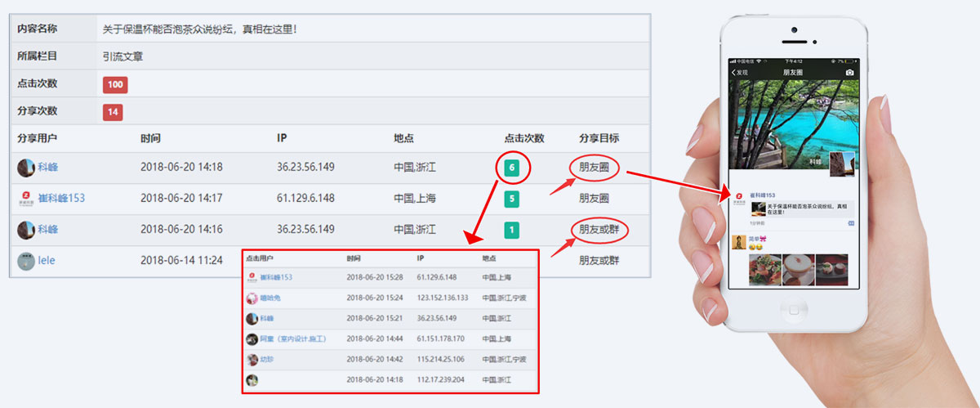The height and width of the screenshot is (408, 980).
Task: Click the red 14 share-count badge
Action: coord(113,112)
